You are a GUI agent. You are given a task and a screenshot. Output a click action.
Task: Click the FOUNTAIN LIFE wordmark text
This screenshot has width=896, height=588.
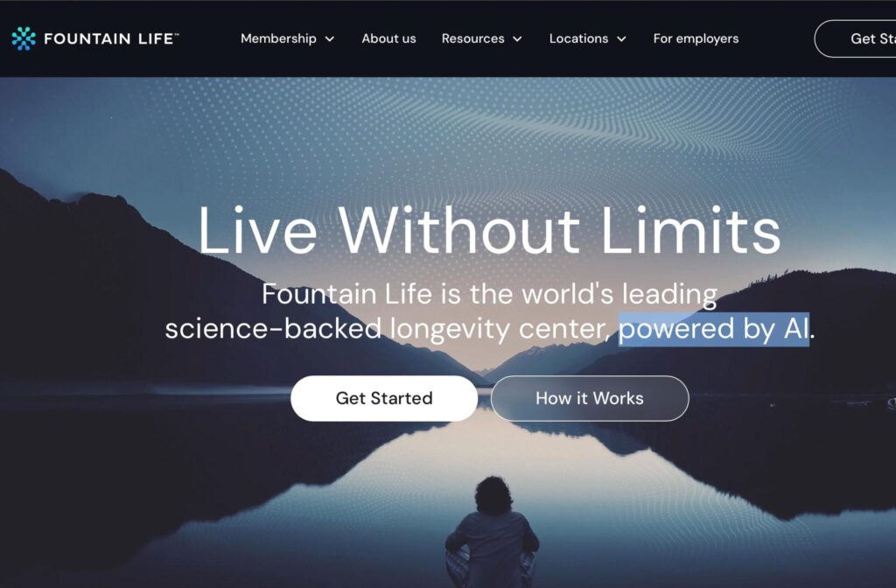111,38
